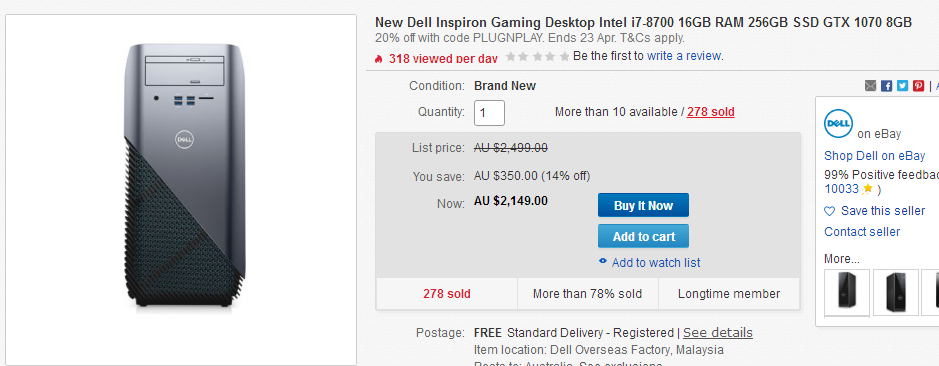Click the Quantity input field
The image size is (939, 366).
pyautogui.click(x=489, y=113)
